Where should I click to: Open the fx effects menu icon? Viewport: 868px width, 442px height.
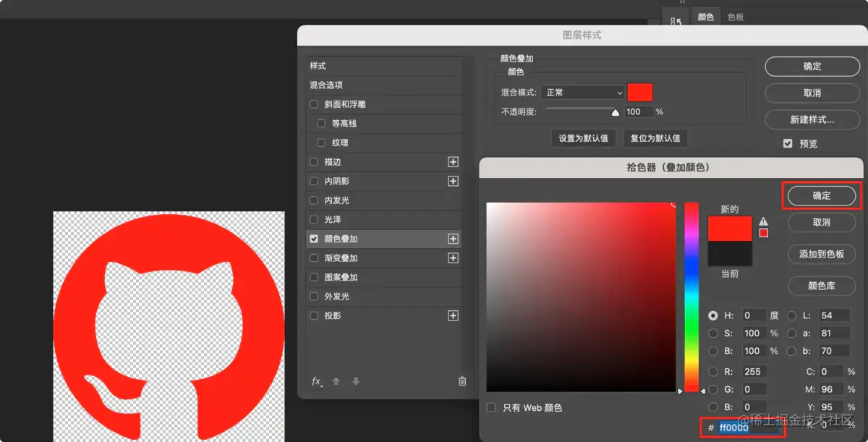(317, 381)
